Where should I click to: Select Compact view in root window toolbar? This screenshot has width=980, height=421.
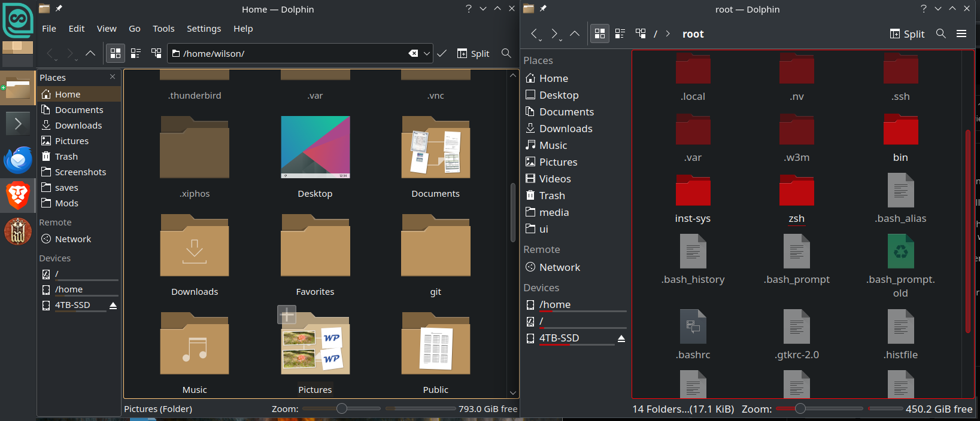point(620,33)
